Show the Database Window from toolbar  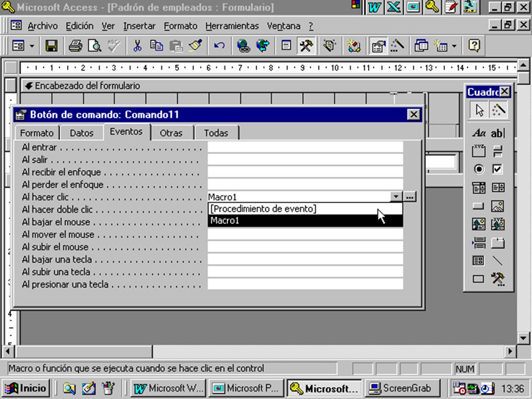click(x=421, y=46)
